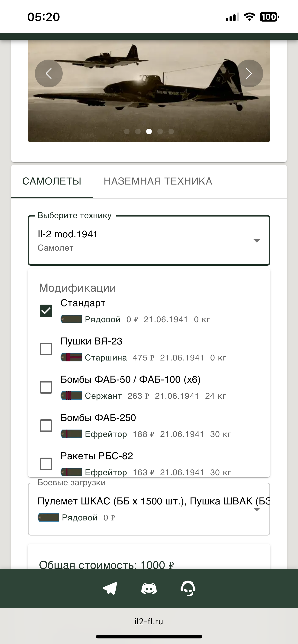Screen dimensions: 298x644
Task: Click Рядовой rank insignia under Стандарт
Action: [x=71, y=319]
